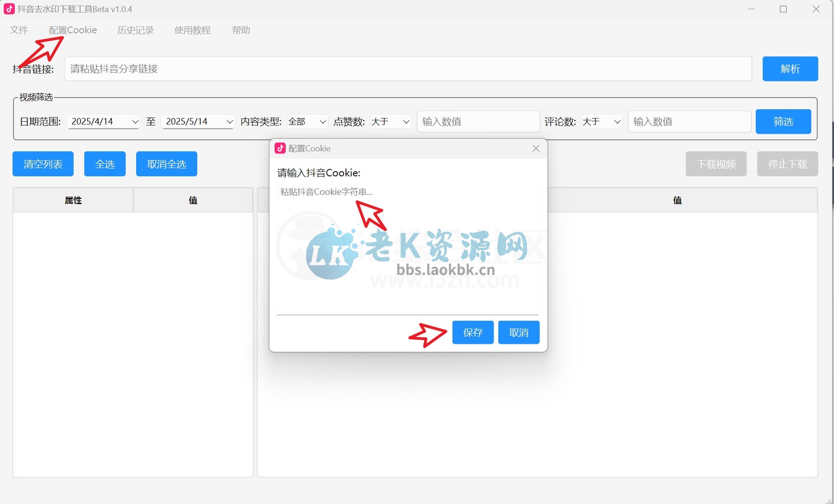Cancel the Cookie dialog with 取消
This screenshot has width=834, height=504.
click(x=519, y=332)
